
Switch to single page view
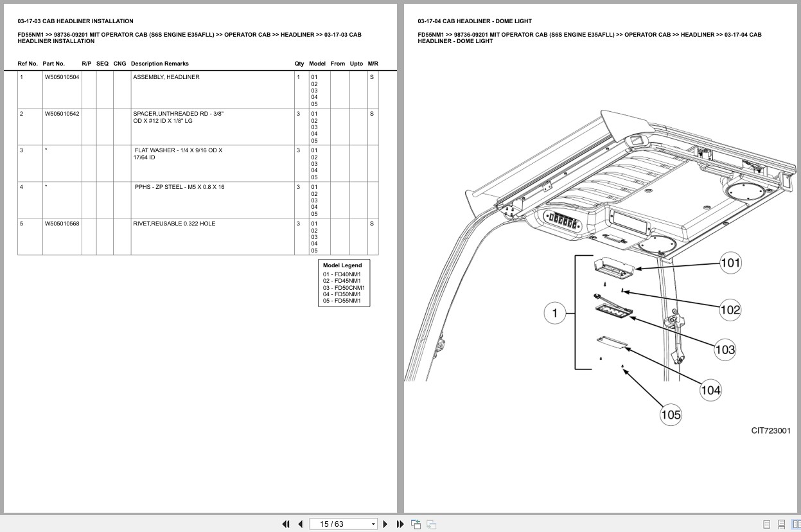click(767, 524)
